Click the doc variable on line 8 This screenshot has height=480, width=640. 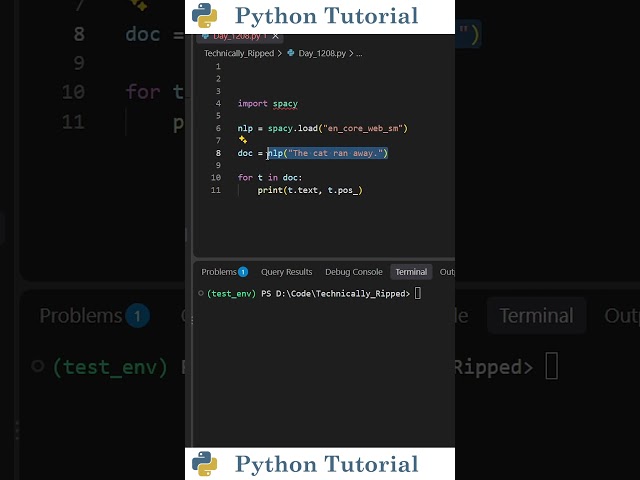click(245, 153)
